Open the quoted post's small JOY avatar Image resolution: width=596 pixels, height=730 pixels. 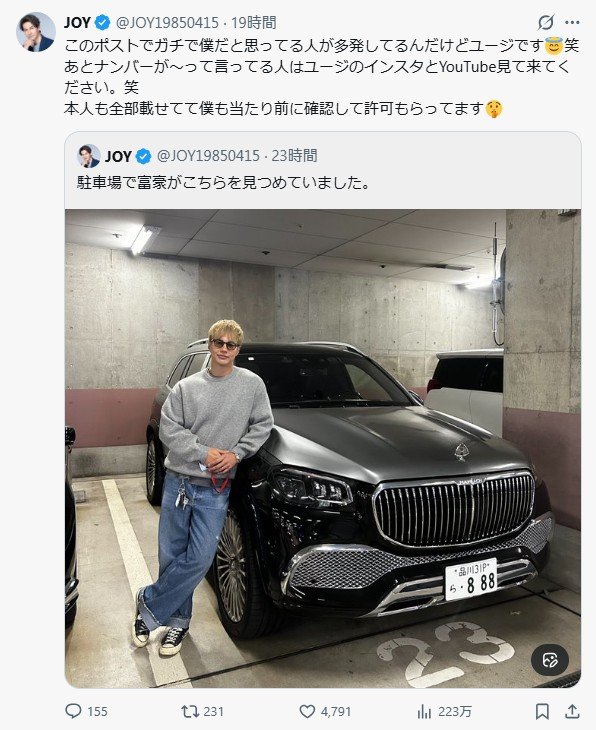tap(88, 156)
